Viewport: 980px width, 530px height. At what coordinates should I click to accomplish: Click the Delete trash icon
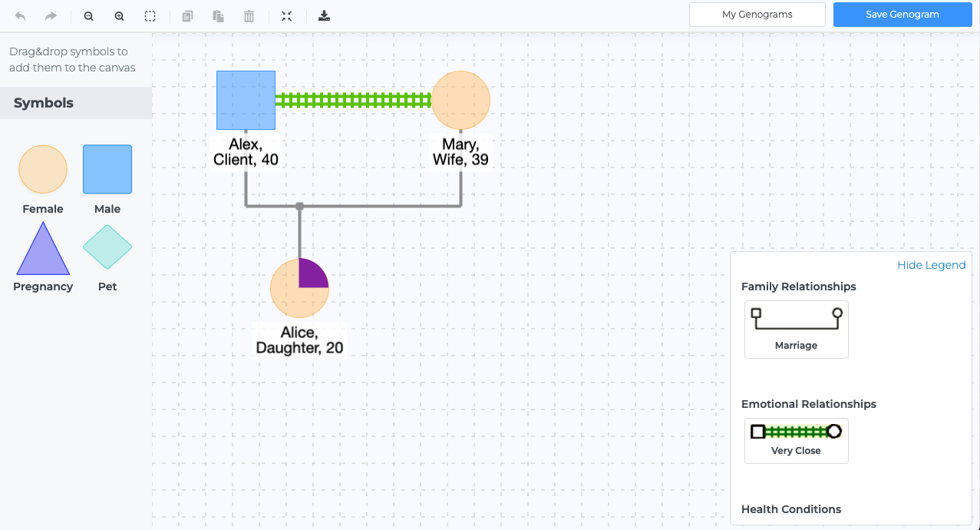(x=249, y=15)
